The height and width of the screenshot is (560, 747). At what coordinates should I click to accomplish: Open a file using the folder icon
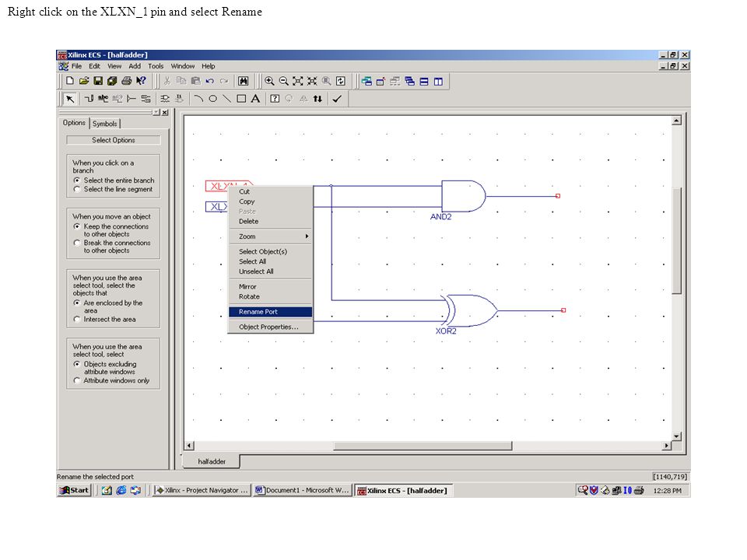(84, 81)
